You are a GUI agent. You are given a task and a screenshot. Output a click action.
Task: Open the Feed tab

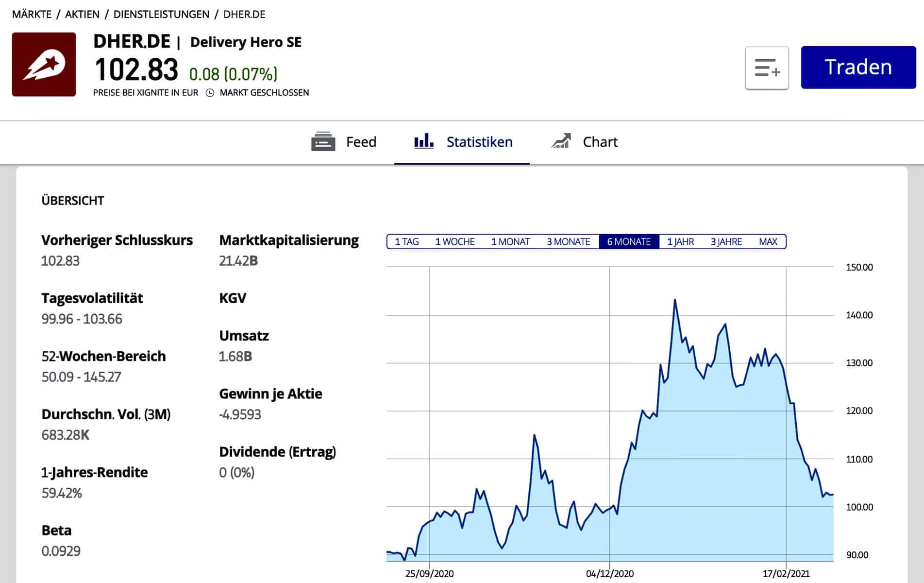pos(344,142)
